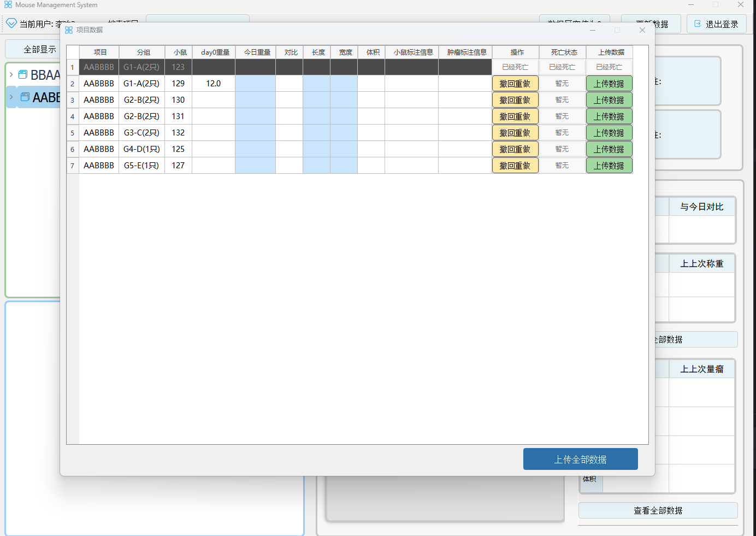The width and height of the screenshot is (756, 536).
Task: Upload data for mouse 130 row
Action: point(609,100)
